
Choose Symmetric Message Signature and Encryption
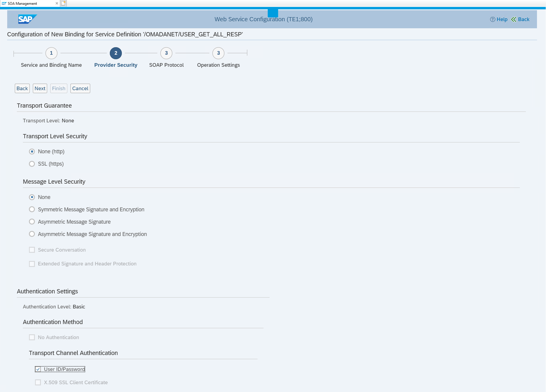[x=32, y=209]
